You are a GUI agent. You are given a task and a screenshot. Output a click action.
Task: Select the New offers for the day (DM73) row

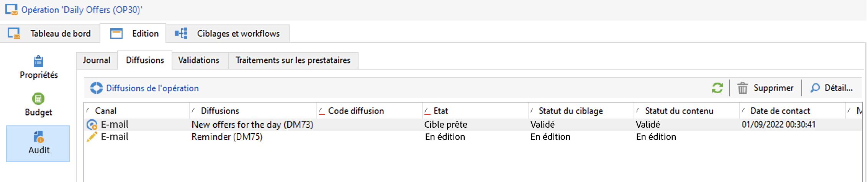tap(252, 125)
